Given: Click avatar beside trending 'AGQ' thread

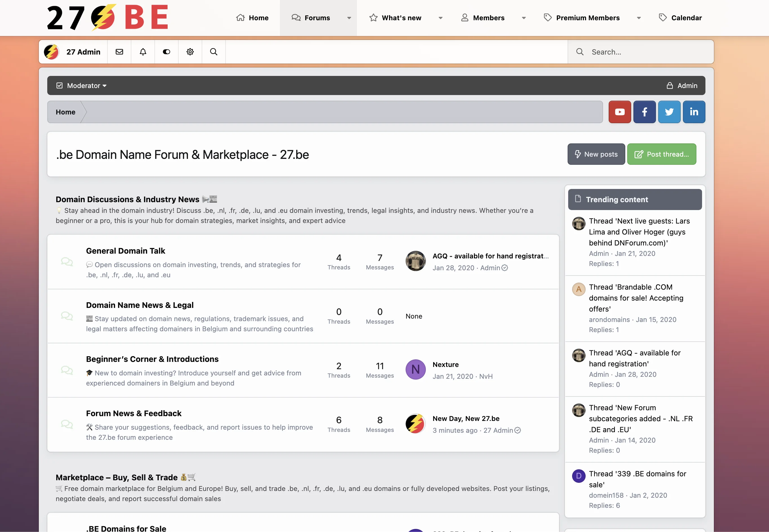Looking at the screenshot, I should 579,355.
